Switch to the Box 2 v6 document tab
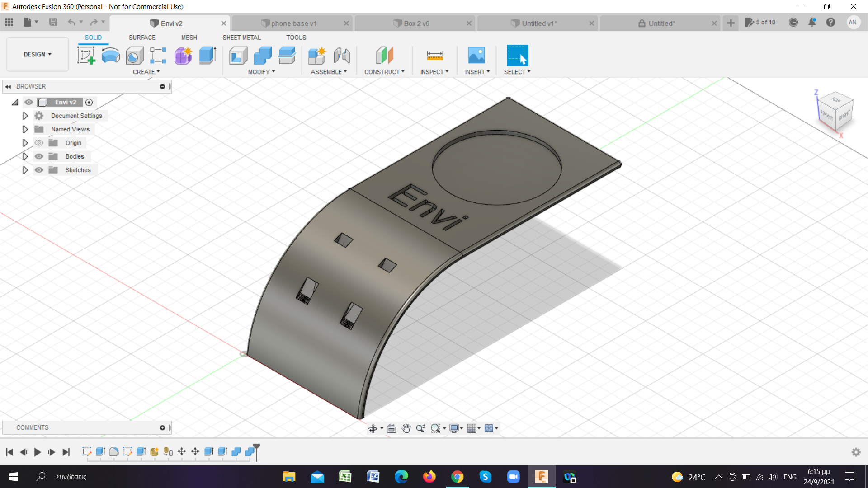Image resolution: width=868 pixels, height=488 pixels. click(416, 23)
